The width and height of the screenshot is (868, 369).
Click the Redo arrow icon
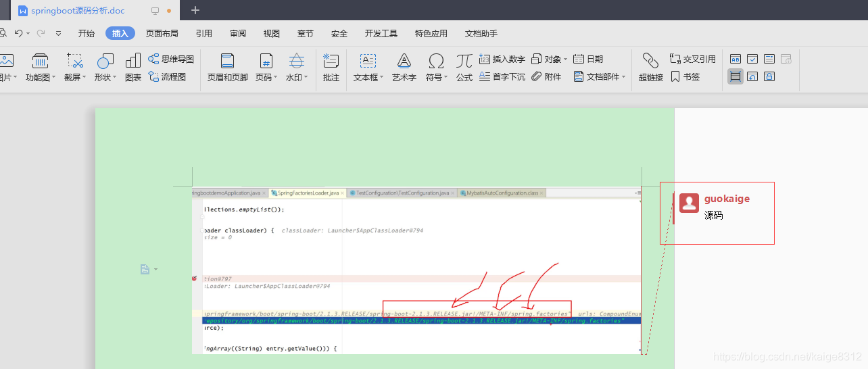pyautogui.click(x=41, y=33)
